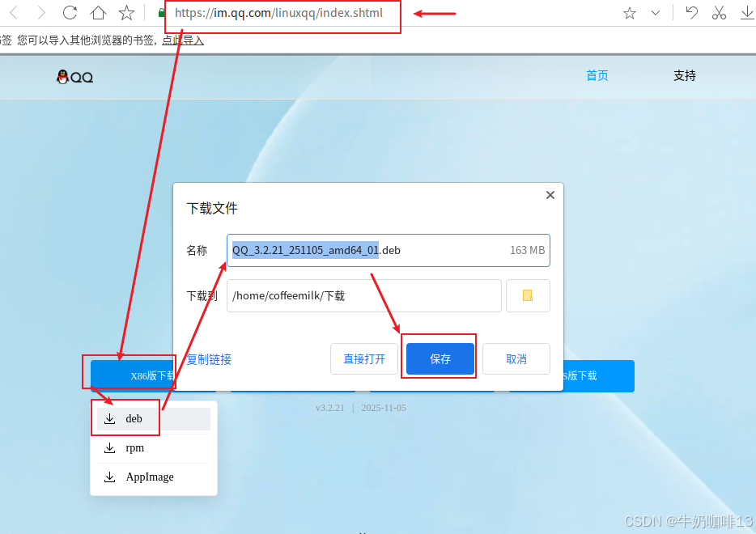756x534 pixels.
Task: Open the 首页 navigation item
Action: click(x=597, y=76)
